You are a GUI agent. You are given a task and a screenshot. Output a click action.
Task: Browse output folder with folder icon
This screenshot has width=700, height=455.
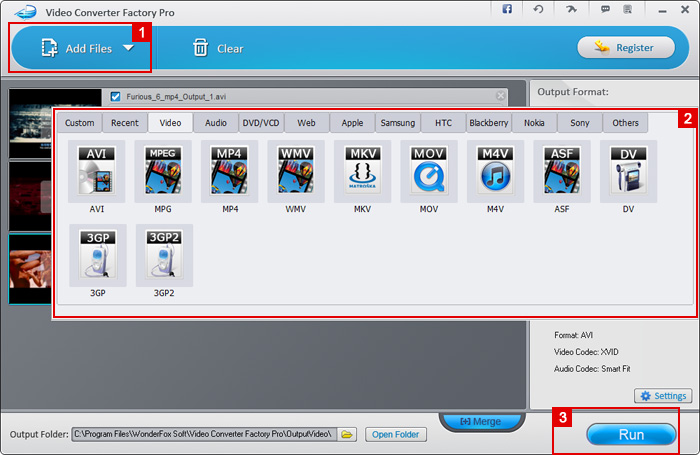[347, 434]
